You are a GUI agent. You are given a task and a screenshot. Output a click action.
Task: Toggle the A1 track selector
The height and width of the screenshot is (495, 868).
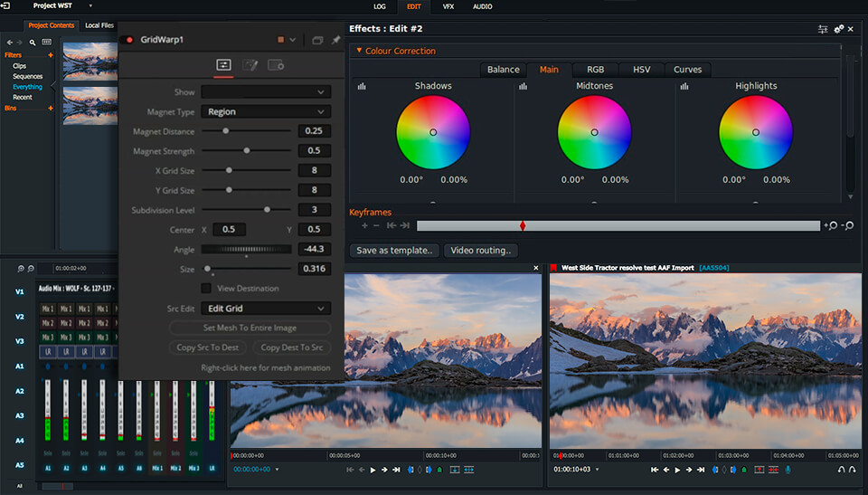pyautogui.click(x=19, y=366)
